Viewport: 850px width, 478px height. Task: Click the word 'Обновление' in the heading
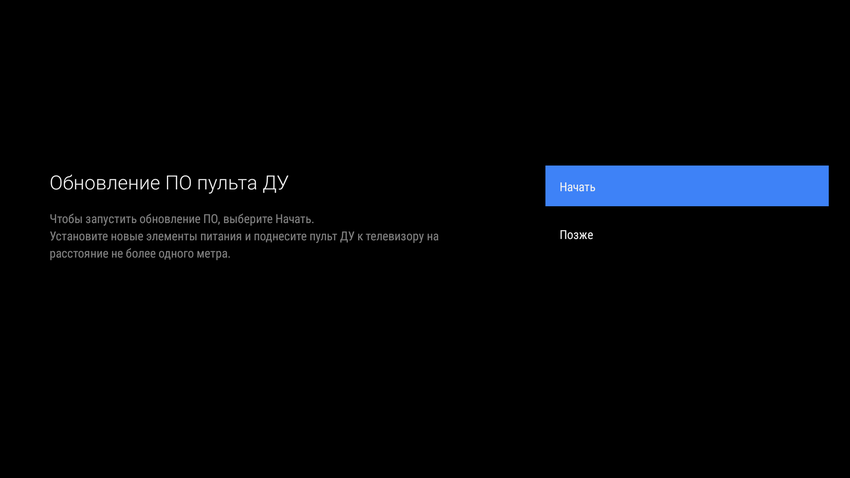(103, 183)
